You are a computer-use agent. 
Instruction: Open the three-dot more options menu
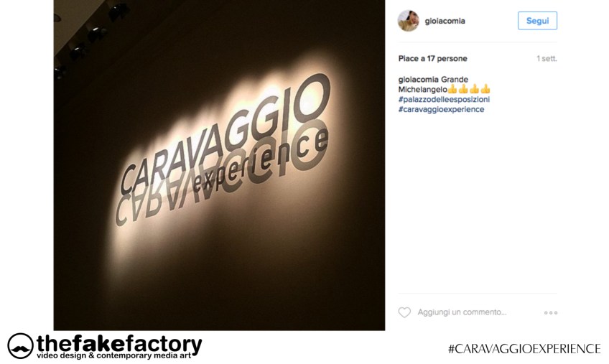(x=550, y=313)
